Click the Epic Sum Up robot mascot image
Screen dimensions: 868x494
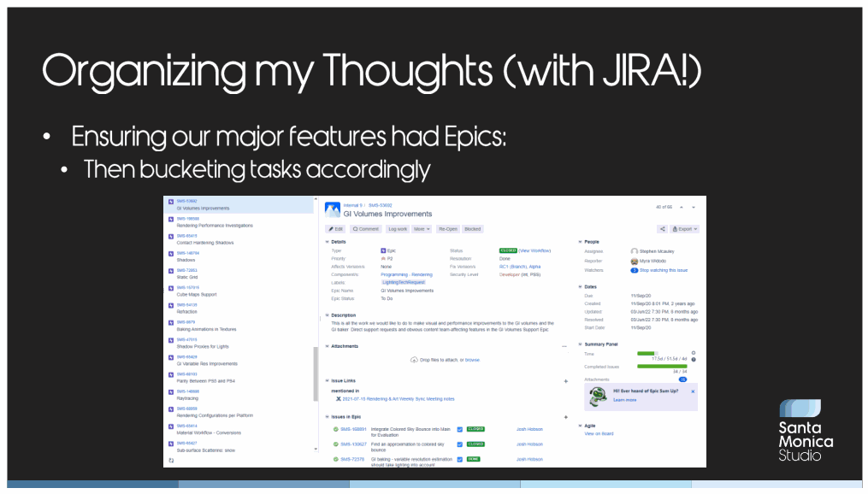click(x=598, y=396)
